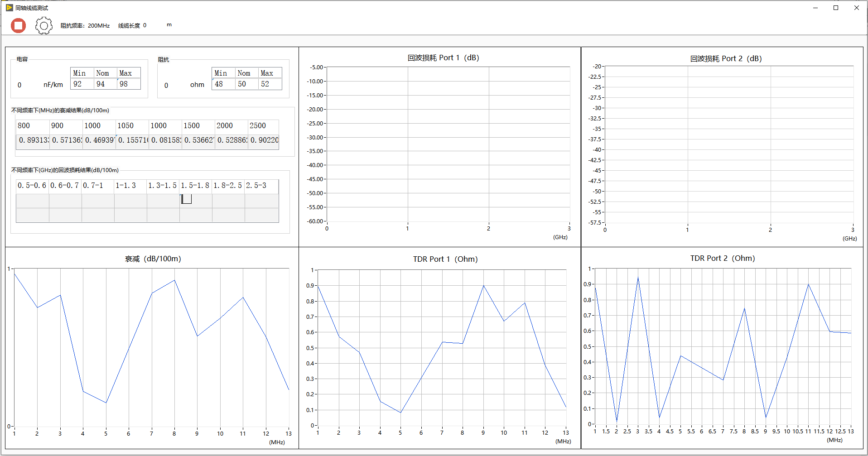The image size is (868, 456).
Task: Select the 0.5-0.6 GHz return loss header
Action: 32,186
